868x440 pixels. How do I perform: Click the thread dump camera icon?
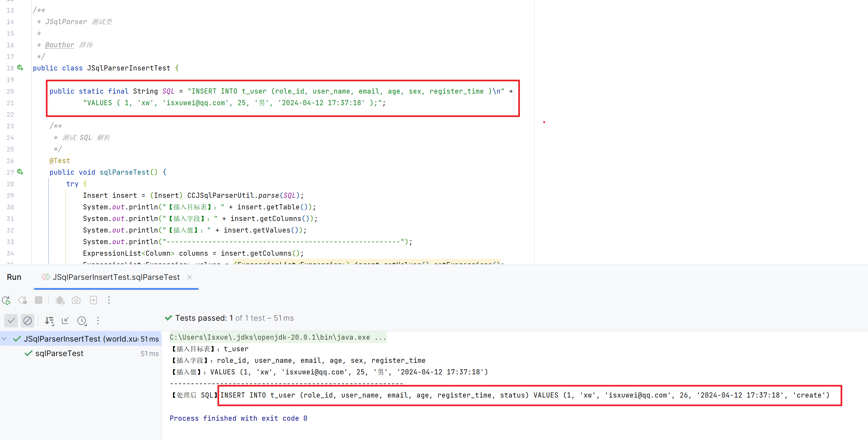click(76, 300)
